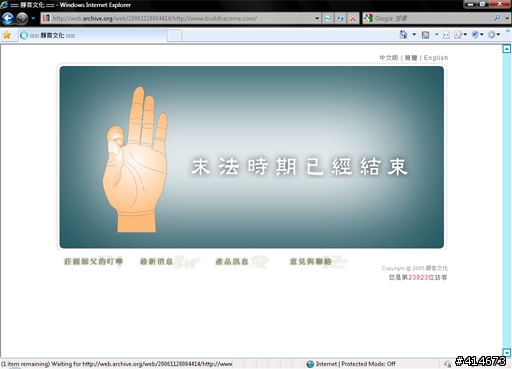This screenshot has width=512, height=369.
Task: Stop loading with the red X icon
Action: [353, 18]
